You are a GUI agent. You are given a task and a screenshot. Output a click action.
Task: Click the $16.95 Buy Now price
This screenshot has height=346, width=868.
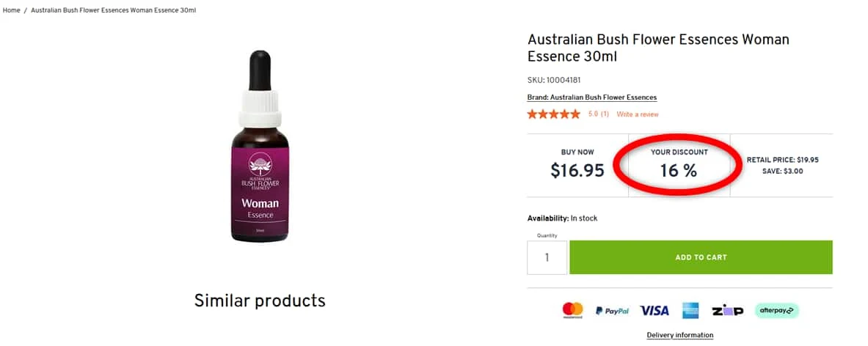pos(577,171)
